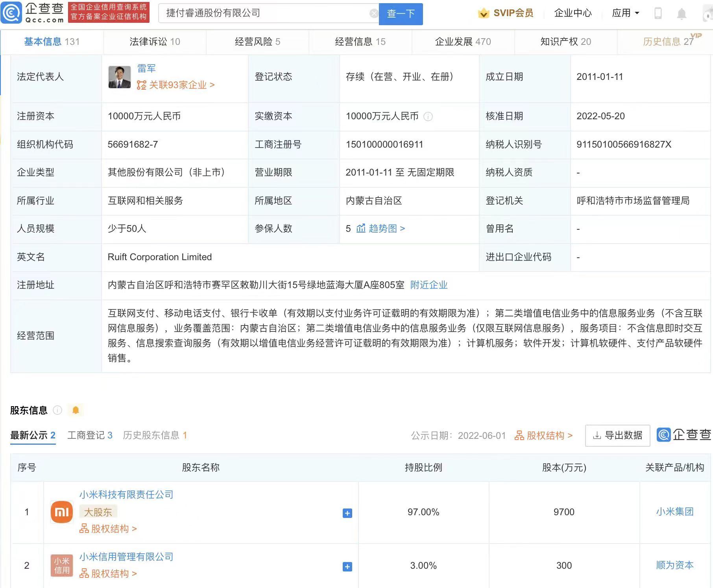
Task: Click the 小米信用 logo icon
Action: (62, 566)
